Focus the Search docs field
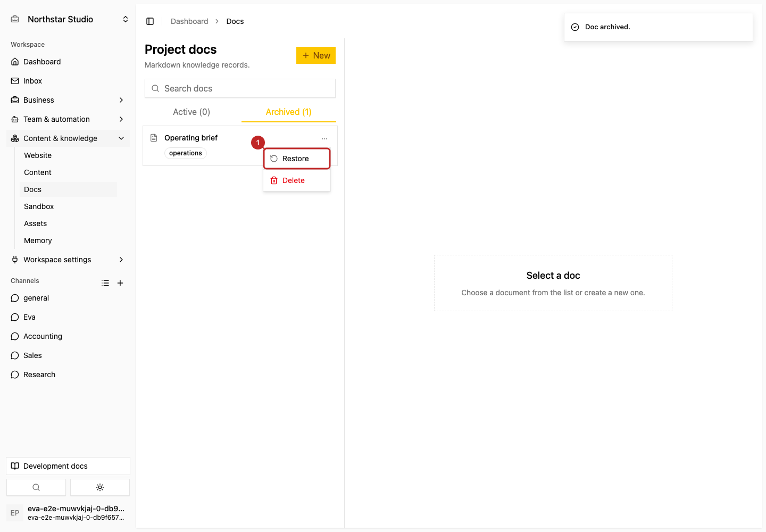This screenshot has width=766, height=532. tap(240, 88)
